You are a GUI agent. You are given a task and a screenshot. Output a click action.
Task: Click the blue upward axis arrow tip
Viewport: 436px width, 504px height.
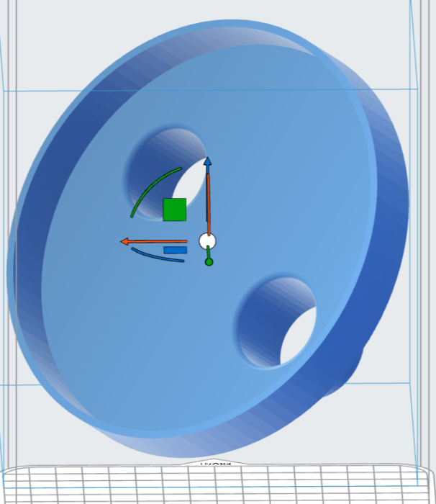pyautogui.click(x=208, y=162)
